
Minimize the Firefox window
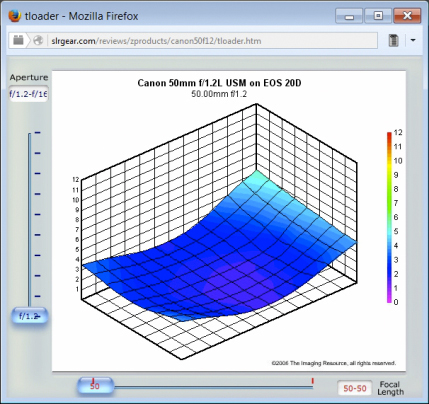pyautogui.click(x=349, y=16)
